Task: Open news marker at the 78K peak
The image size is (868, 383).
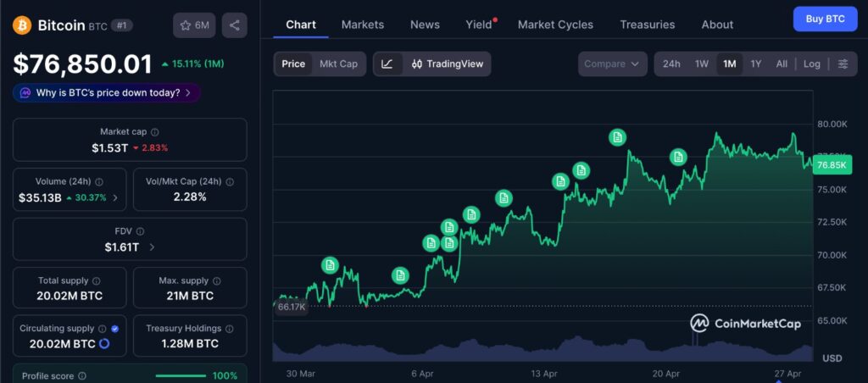Action: tap(618, 137)
